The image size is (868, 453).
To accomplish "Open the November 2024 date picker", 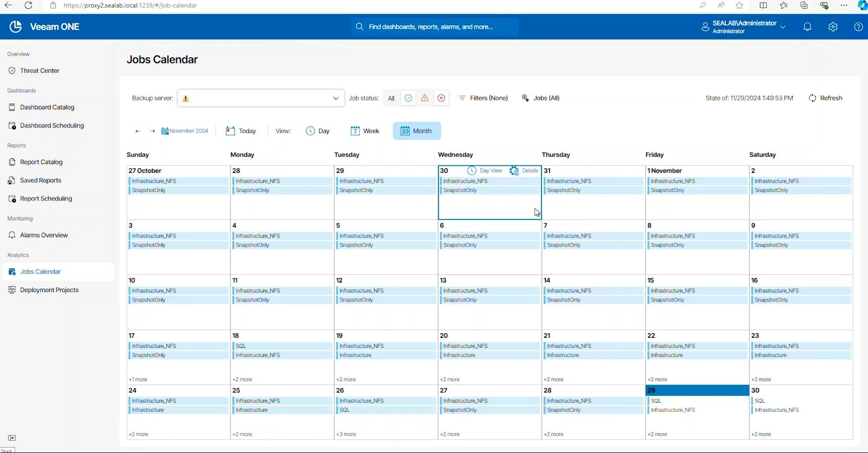I will 185,131.
